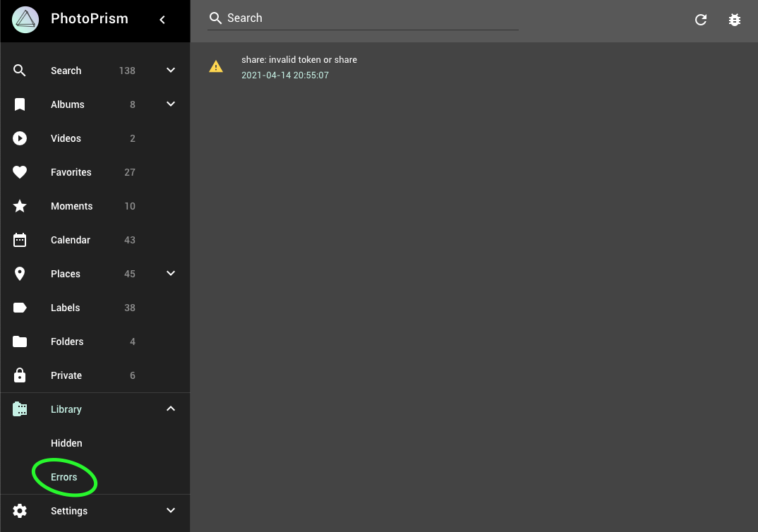Click the yellow warning triangle icon
Image resolution: width=758 pixels, height=532 pixels.
tap(215, 67)
